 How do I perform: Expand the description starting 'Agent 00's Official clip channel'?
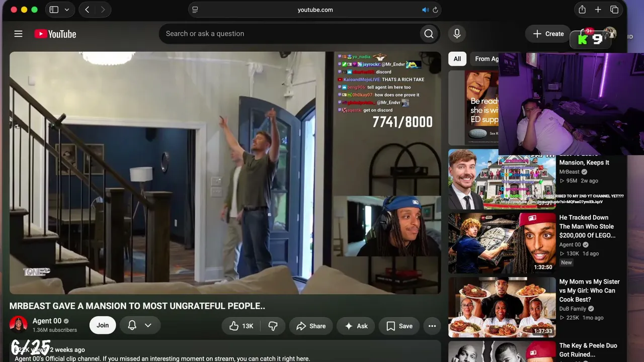pyautogui.click(x=163, y=358)
